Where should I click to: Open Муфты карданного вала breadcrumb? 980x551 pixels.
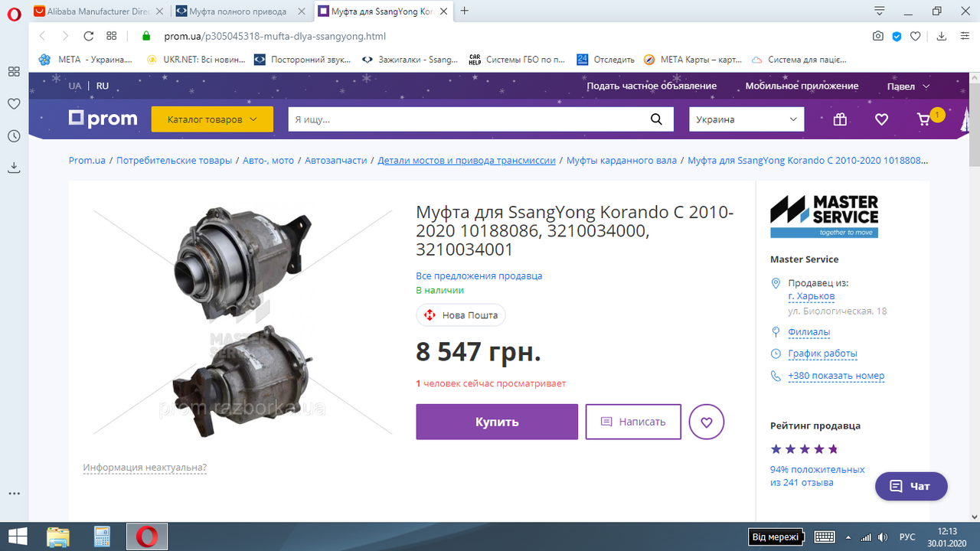pyautogui.click(x=622, y=161)
